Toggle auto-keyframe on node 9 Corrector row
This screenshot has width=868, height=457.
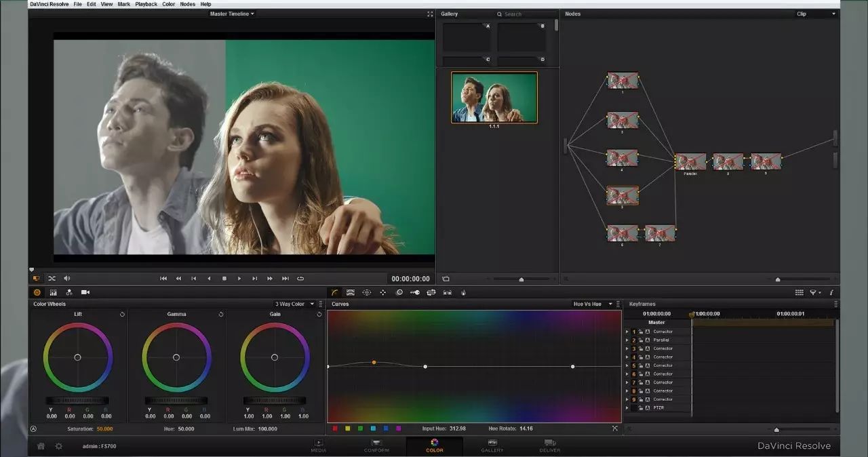648,399
